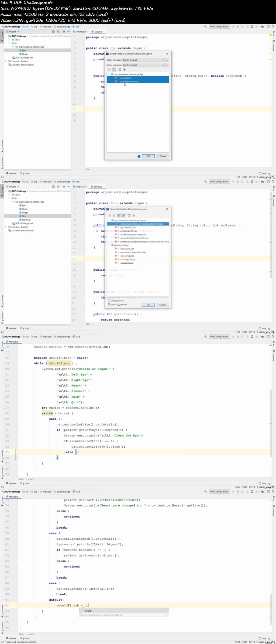
Task: Click collapse-all icon in Skin.java window's Project panel
Action: 58,187
